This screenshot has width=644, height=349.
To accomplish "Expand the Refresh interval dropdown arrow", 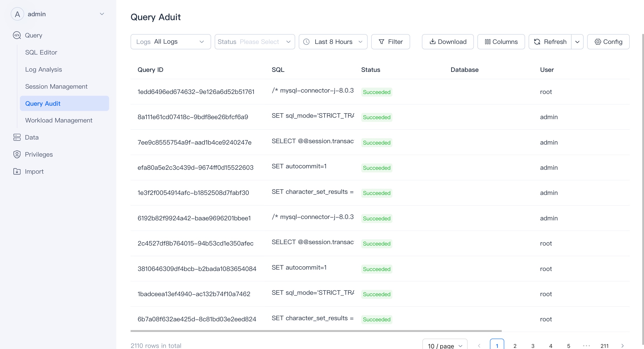I will (x=577, y=42).
